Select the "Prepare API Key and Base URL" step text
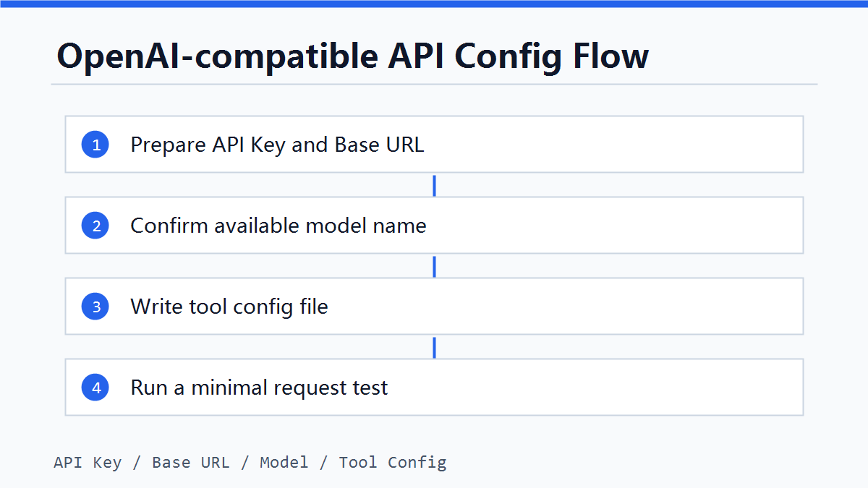Viewport: 868px width, 488px height. pyautogui.click(x=277, y=145)
